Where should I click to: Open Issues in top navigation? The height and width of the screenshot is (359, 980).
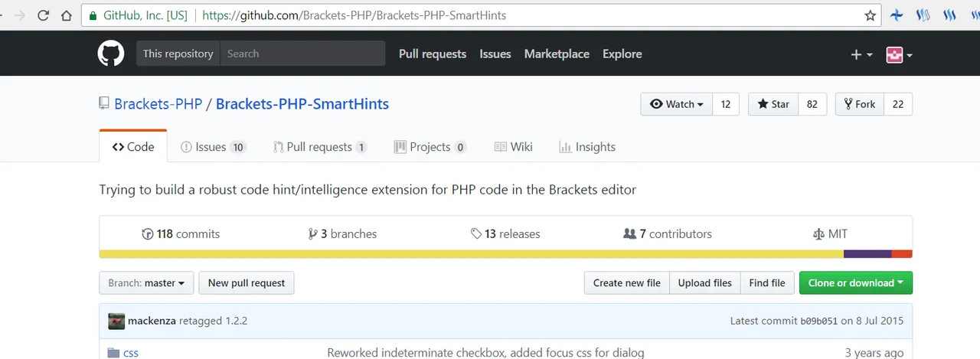pos(495,54)
